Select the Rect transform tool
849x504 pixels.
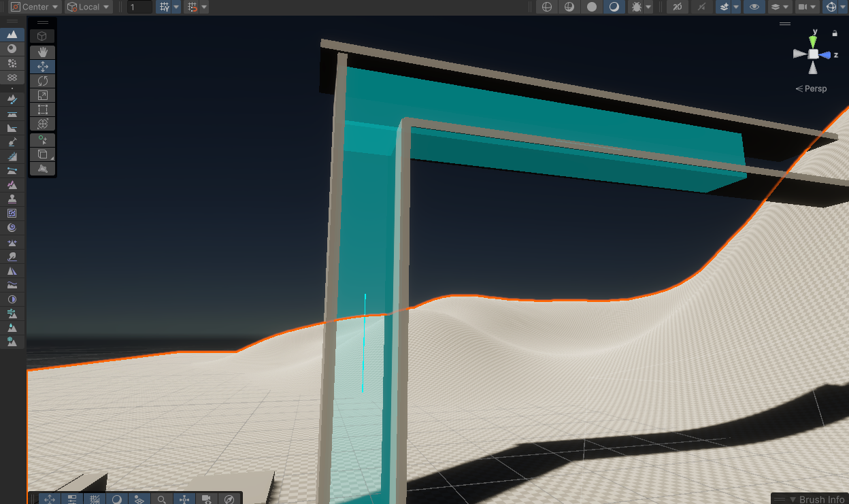(x=43, y=110)
